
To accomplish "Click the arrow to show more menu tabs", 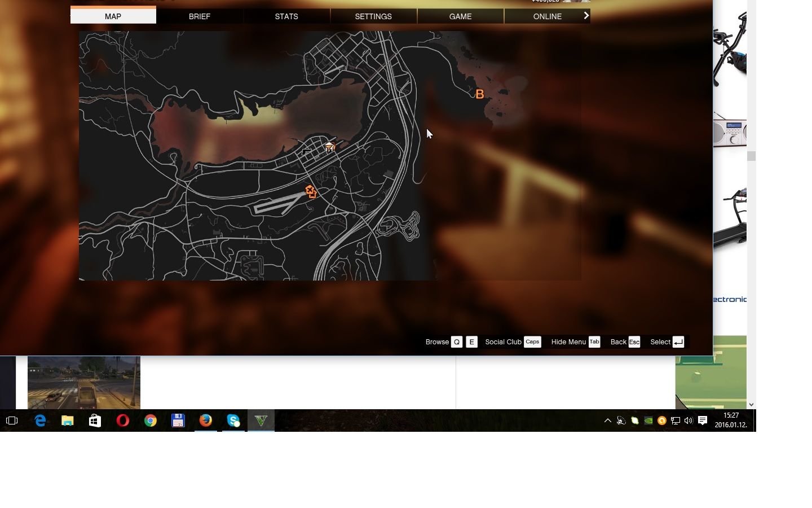I will (586, 16).
